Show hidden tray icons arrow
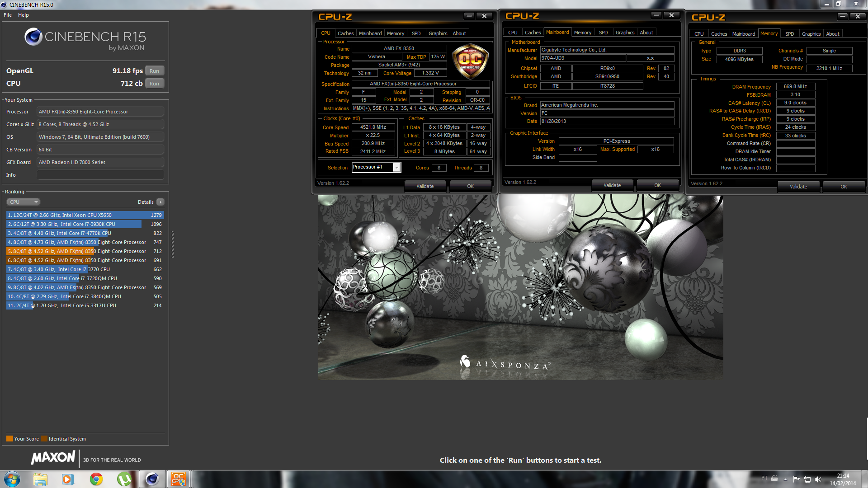This screenshot has width=868, height=488. [785, 479]
